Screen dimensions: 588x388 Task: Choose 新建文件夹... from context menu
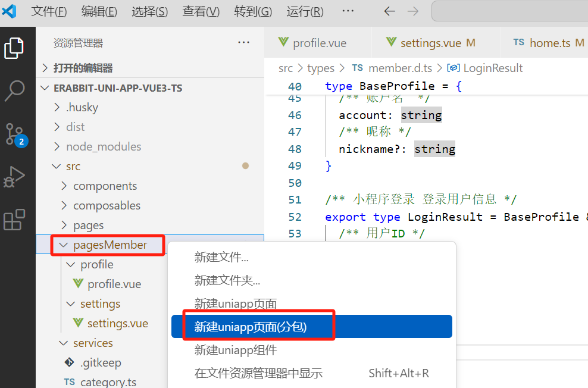point(312,280)
